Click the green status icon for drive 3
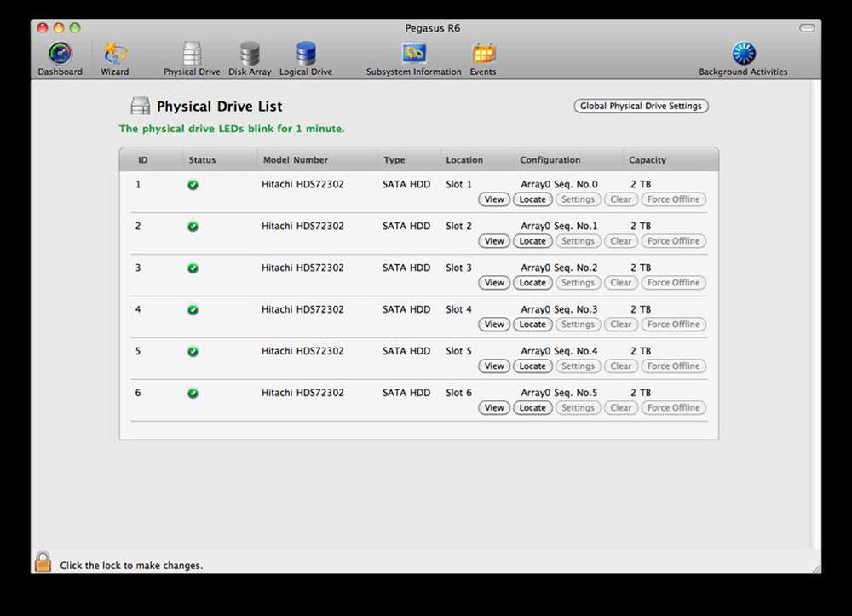The height and width of the screenshot is (616, 852). point(193,268)
